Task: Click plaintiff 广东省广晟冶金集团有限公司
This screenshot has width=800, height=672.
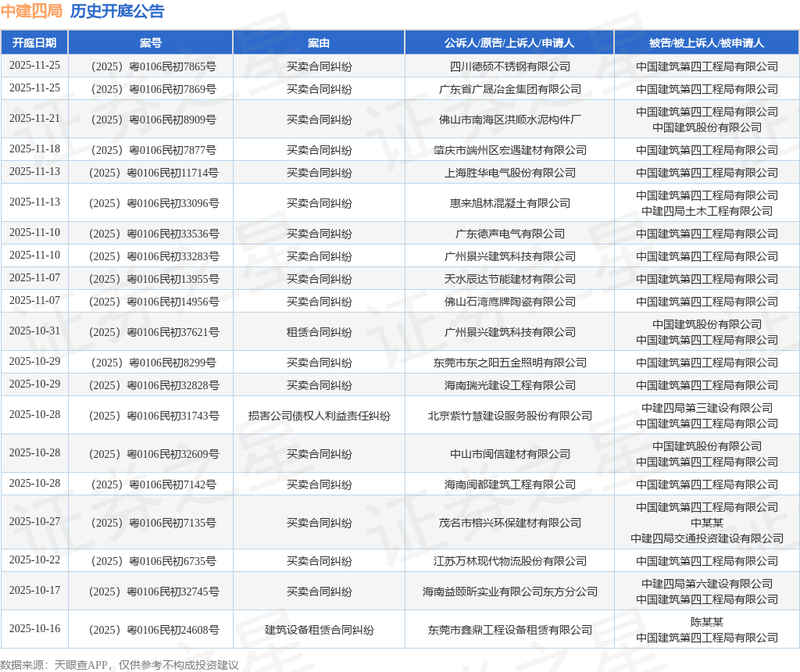Action: pyautogui.click(x=509, y=89)
